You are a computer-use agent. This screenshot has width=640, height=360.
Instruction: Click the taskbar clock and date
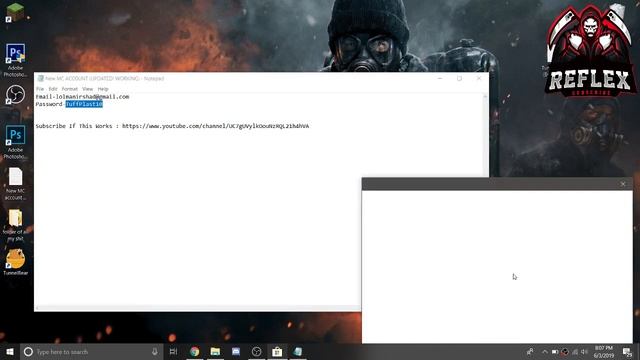(604, 352)
